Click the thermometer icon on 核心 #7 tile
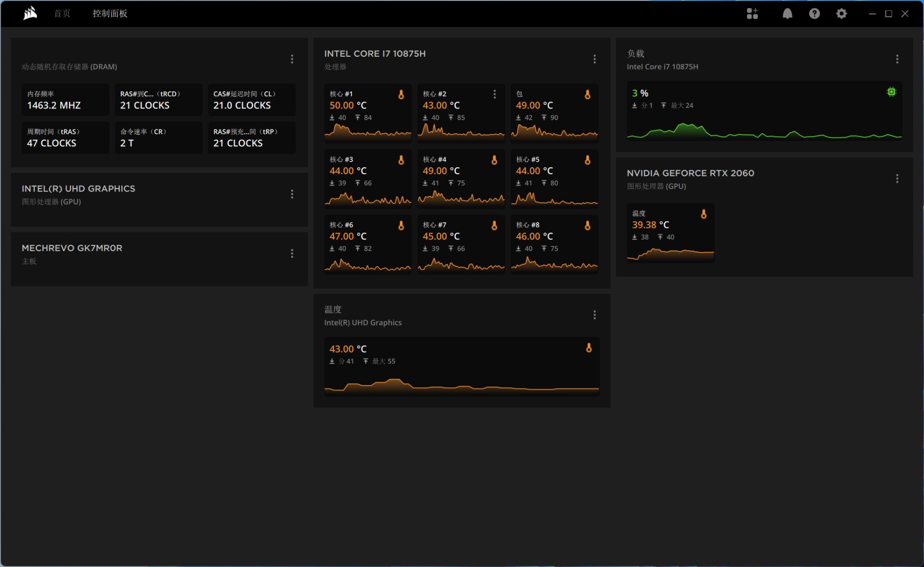Image resolution: width=924 pixels, height=567 pixels. coord(494,226)
